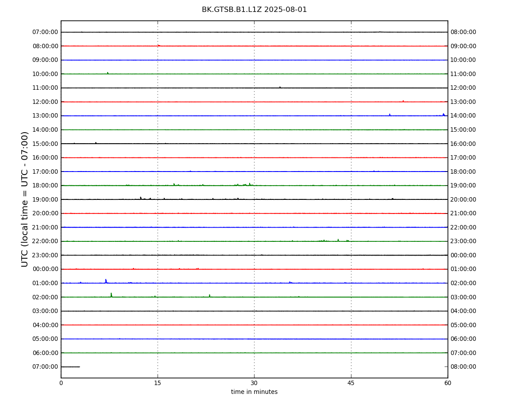Click the red spike on the 12:00:00 trace
The width and height of the screenshot is (509, 420).
403,101
